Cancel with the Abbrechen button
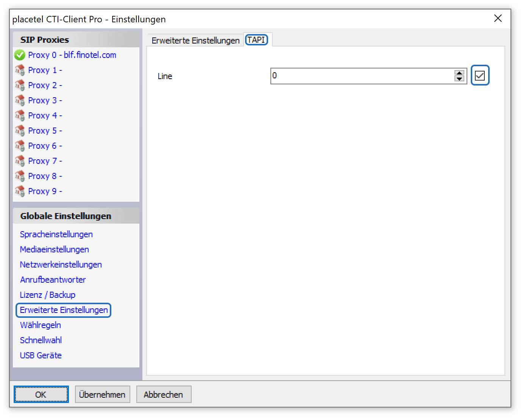 (164, 395)
